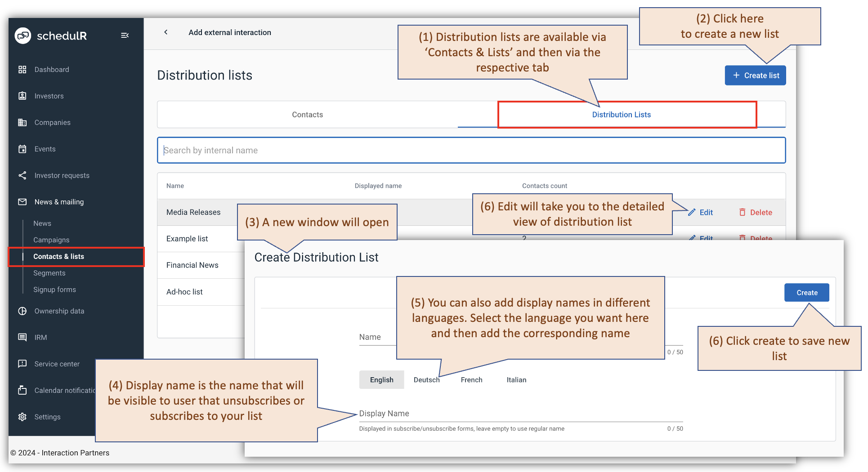Open Events via the calendar icon

click(x=22, y=149)
